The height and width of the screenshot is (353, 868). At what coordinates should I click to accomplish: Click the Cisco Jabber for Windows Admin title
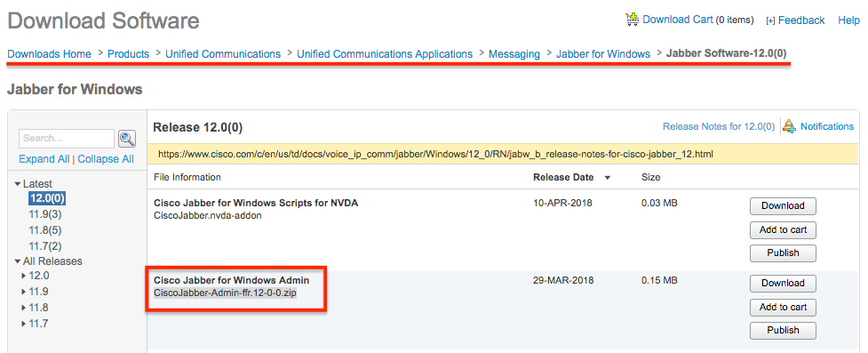point(231,280)
